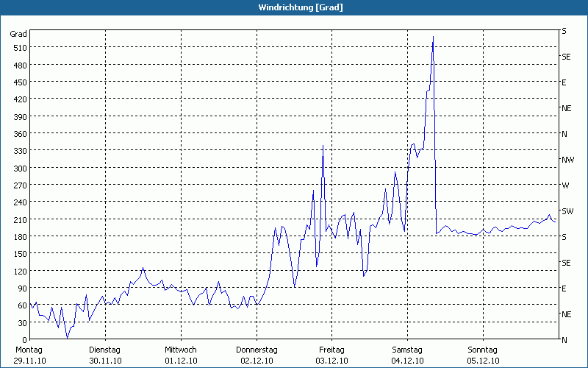Click the 390 degree axis value
The width and height of the screenshot is (588, 368).
pos(21,116)
